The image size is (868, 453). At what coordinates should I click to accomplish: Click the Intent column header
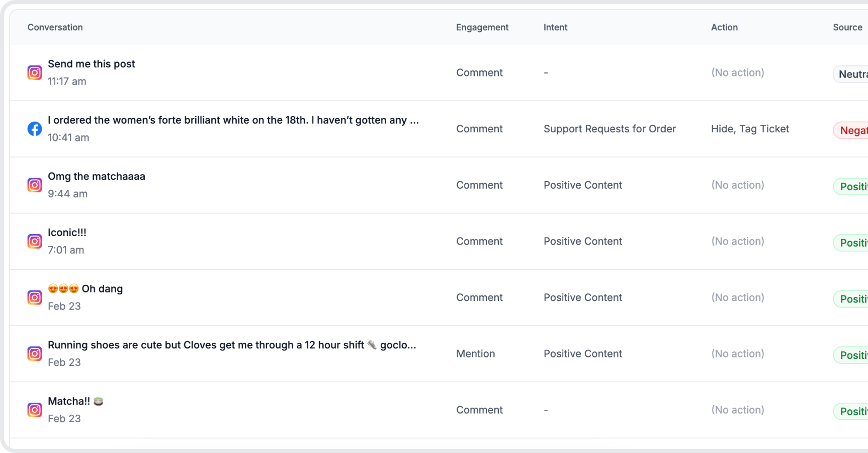(x=555, y=27)
